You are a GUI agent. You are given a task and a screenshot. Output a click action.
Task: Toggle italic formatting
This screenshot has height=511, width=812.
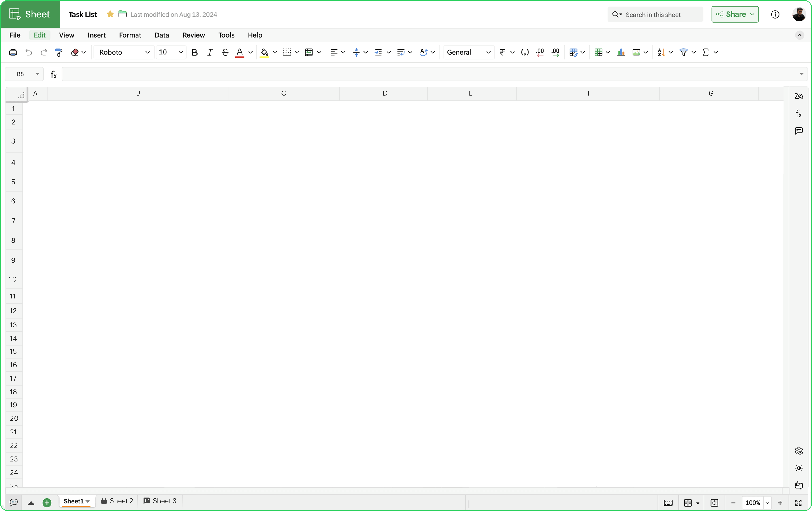[x=209, y=52]
